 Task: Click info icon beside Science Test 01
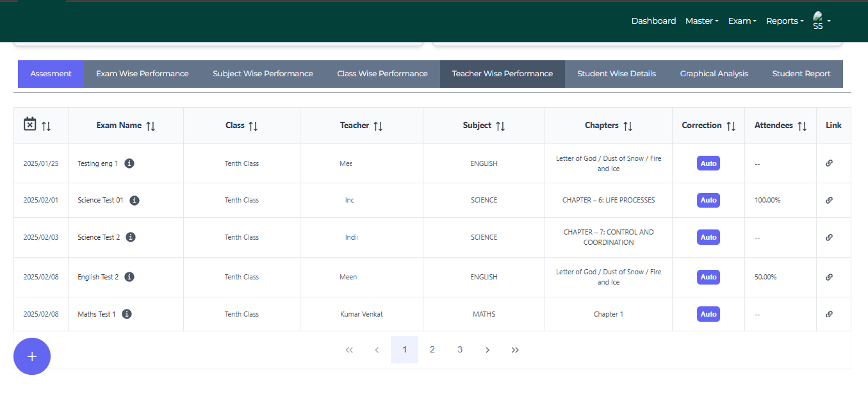tap(135, 200)
